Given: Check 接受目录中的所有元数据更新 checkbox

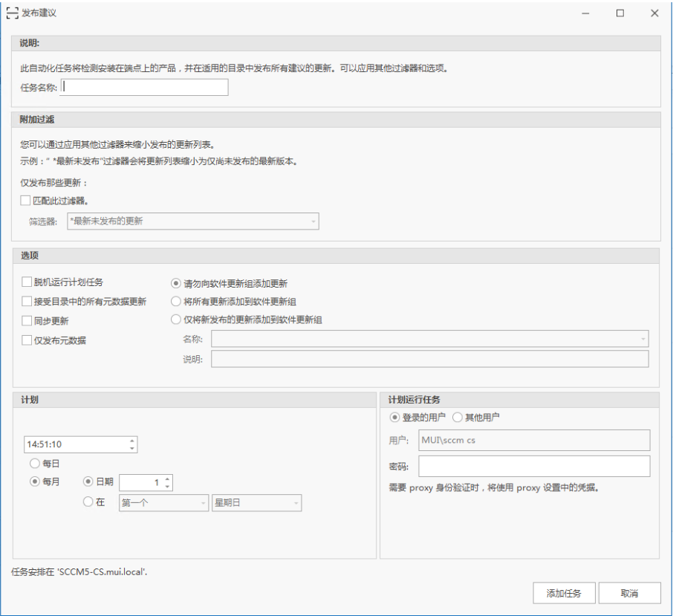Looking at the screenshot, I should coord(27,302).
